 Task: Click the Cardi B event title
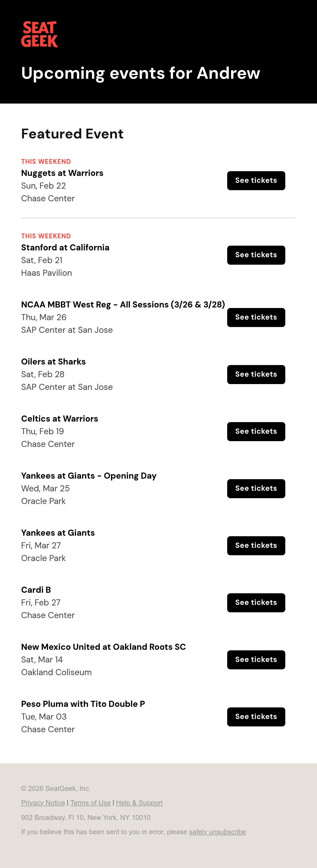[36, 590]
